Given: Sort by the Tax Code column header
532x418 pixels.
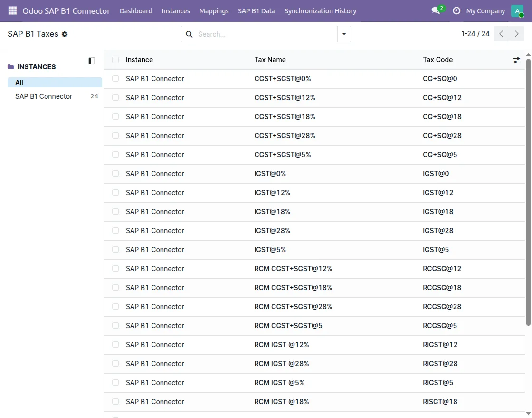Looking at the screenshot, I should (x=437, y=60).
